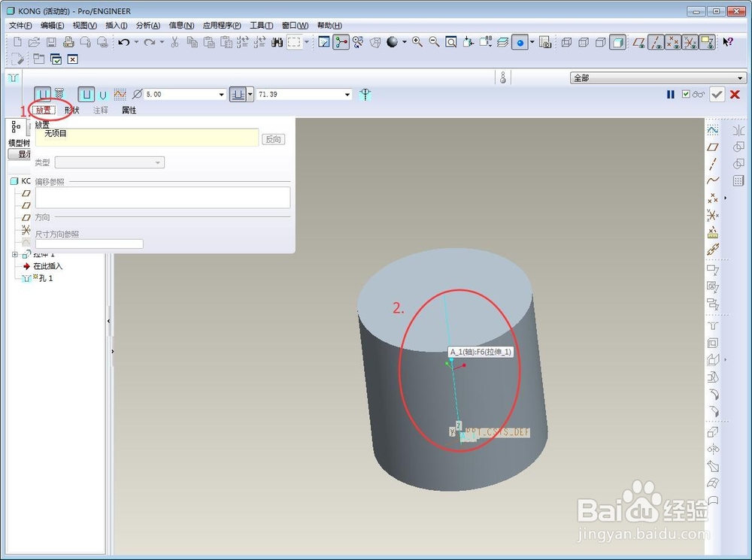Open the redo history arrow
Image resolution: width=752 pixels, height=560 pixels.
coord(162,42)
